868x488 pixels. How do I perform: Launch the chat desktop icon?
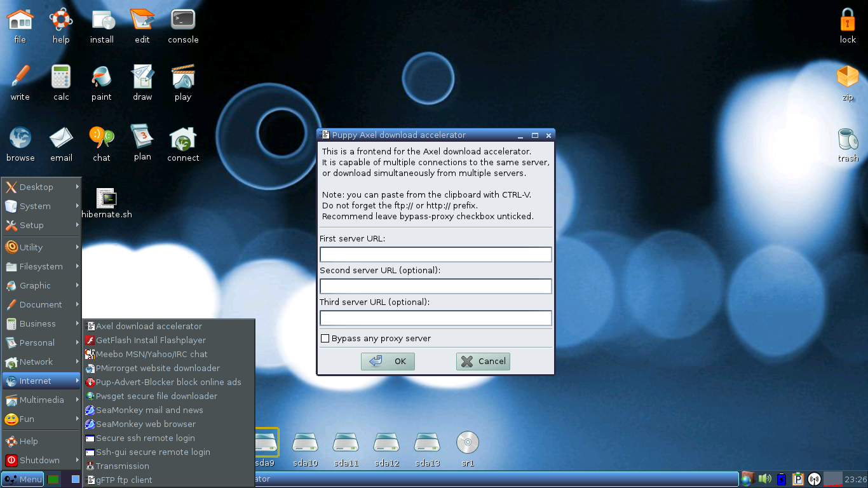coord(102,137)
